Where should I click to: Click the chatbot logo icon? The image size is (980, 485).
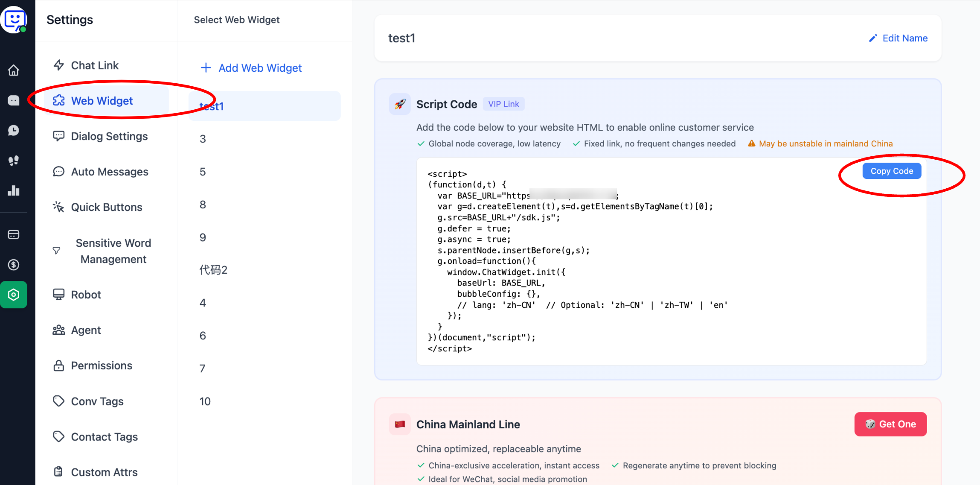tap(14, 19)
